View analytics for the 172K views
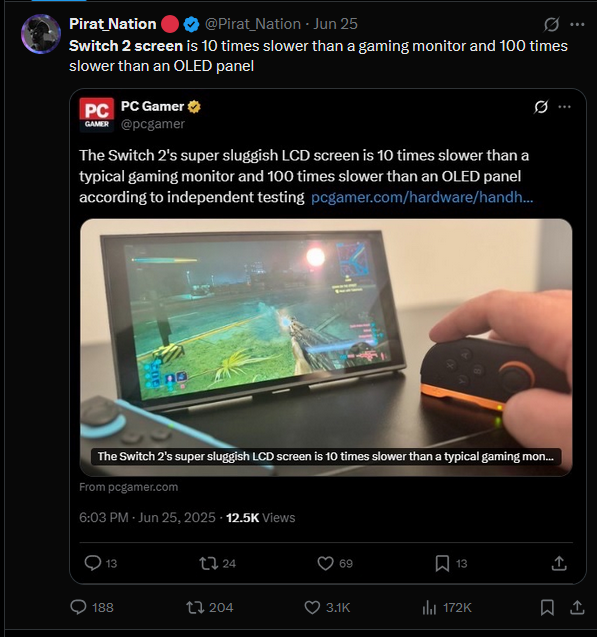This screenshot has width=597, height=637. (447, 608)
